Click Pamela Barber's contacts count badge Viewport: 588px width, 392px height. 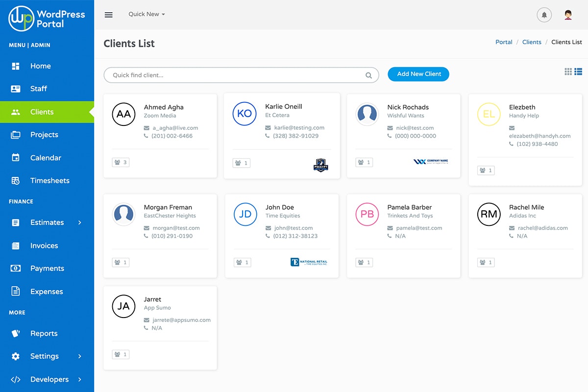(x=364, y=263)
